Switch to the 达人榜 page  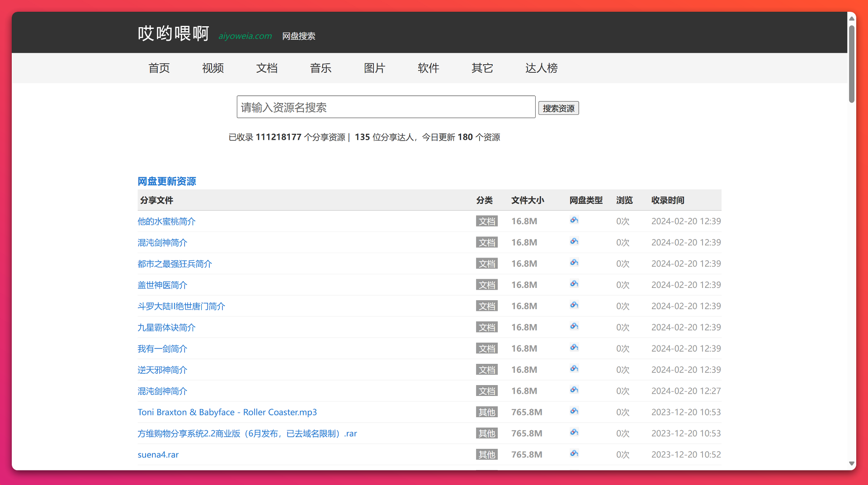pyautogui.click(x=541, y=68)
